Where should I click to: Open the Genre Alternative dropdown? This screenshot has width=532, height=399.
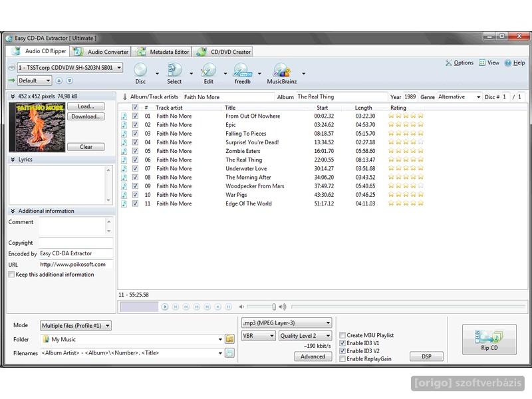click(478, 97)
